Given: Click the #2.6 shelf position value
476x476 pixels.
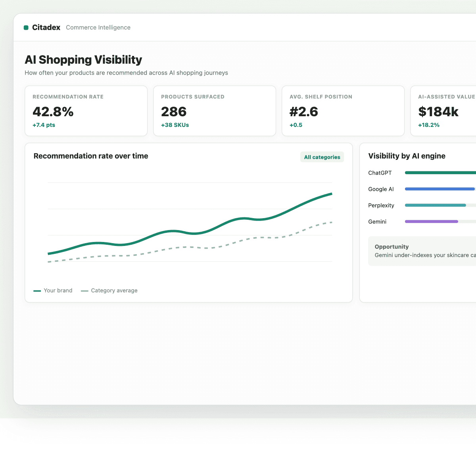Looking at the screenshot, I should tap(304, 112).
